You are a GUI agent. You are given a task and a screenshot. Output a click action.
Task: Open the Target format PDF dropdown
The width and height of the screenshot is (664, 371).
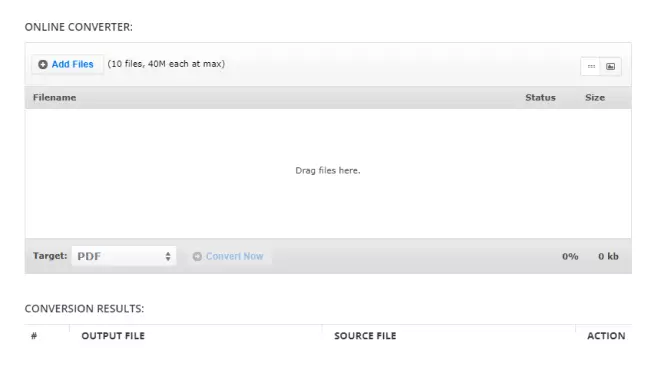click(124, 256)
